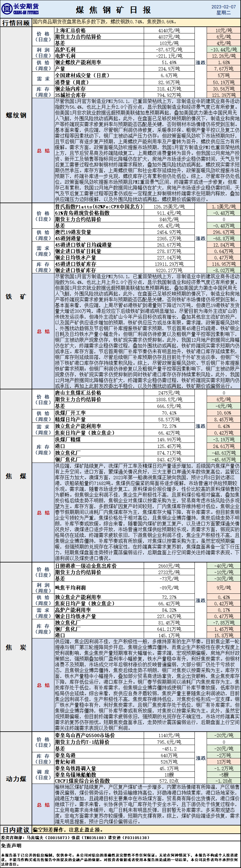Click the Chang-An Futures logo

[x=21, y=9]
